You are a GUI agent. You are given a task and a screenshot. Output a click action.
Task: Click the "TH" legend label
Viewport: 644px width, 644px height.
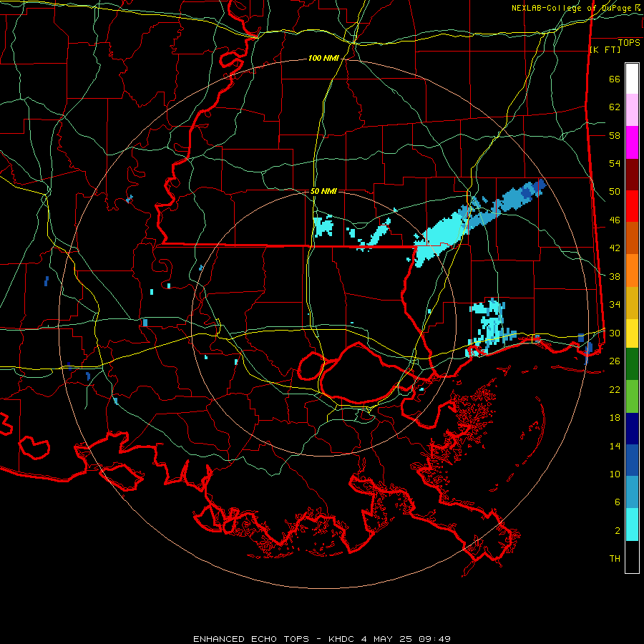coord(615,559)
